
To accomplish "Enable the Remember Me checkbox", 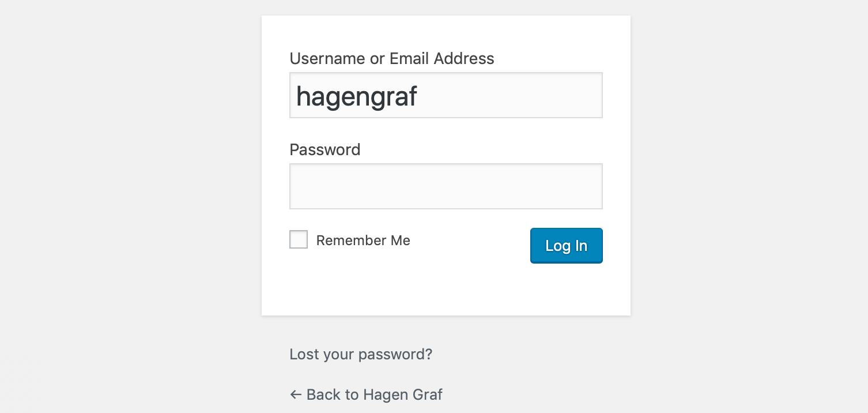I will [299, 239].
